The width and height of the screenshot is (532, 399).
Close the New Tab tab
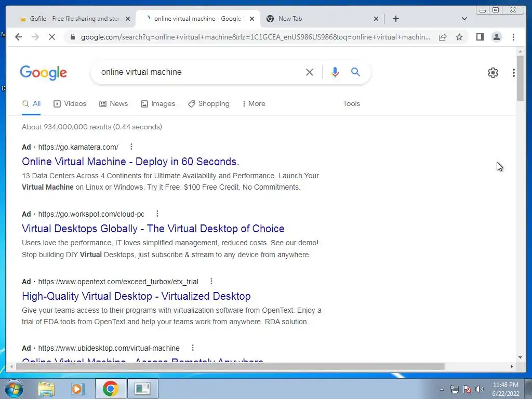pos(376,19)
